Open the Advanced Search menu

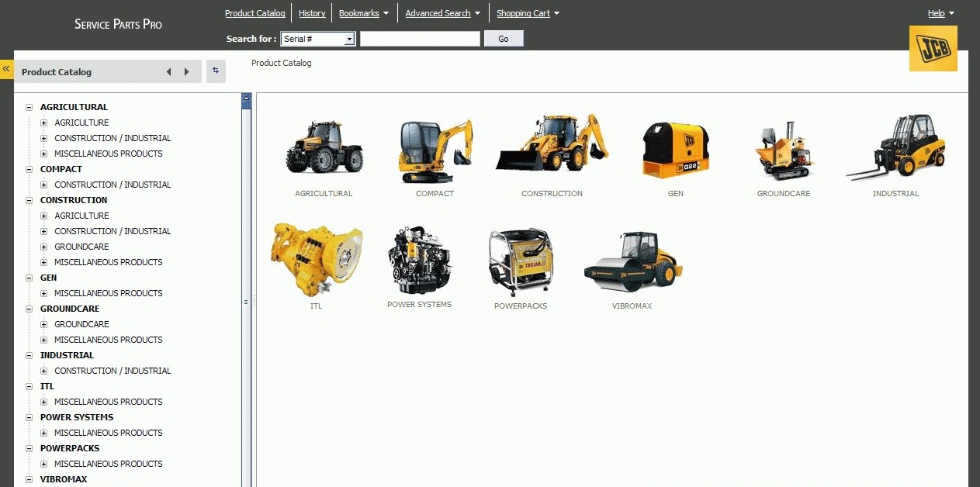442,13
